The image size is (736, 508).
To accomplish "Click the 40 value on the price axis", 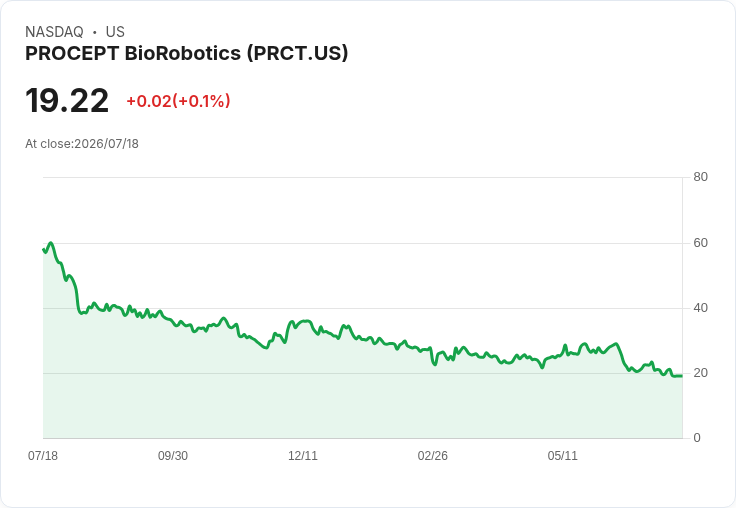I will (x=700, y=308).
